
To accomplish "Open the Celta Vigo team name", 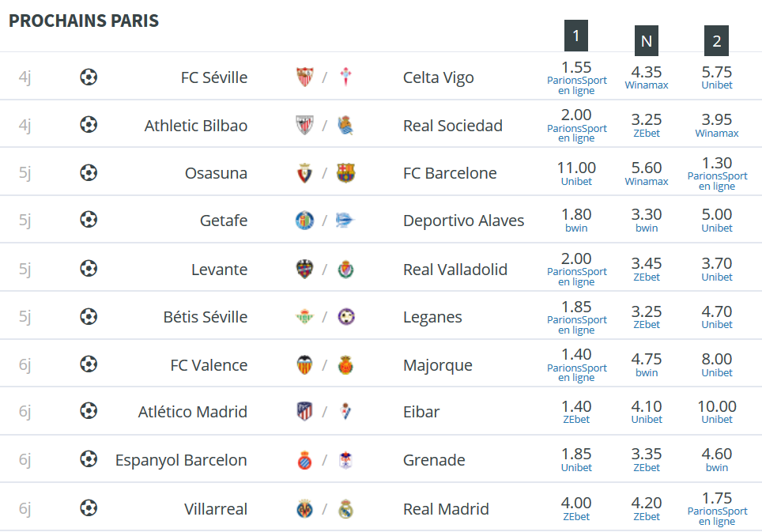I will [439, 77].
